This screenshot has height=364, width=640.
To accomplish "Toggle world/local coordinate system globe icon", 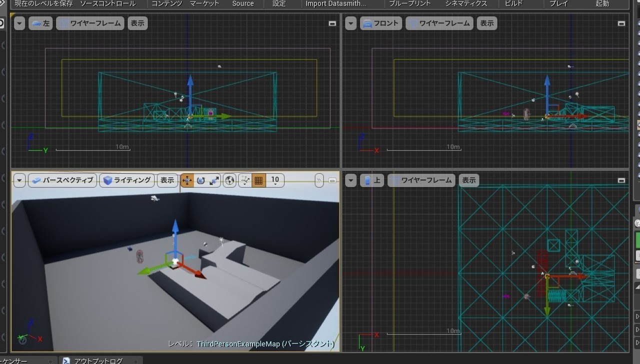I will [x=229, y=180].
